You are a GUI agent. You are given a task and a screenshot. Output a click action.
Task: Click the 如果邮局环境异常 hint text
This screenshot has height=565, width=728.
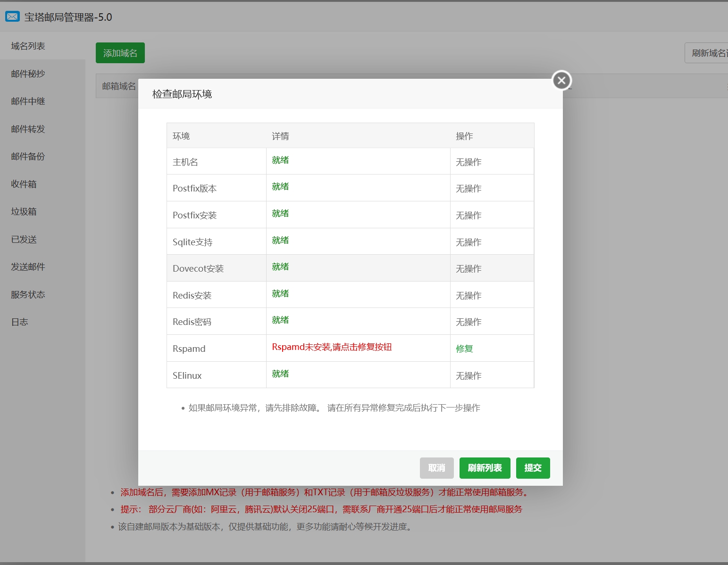334,407
